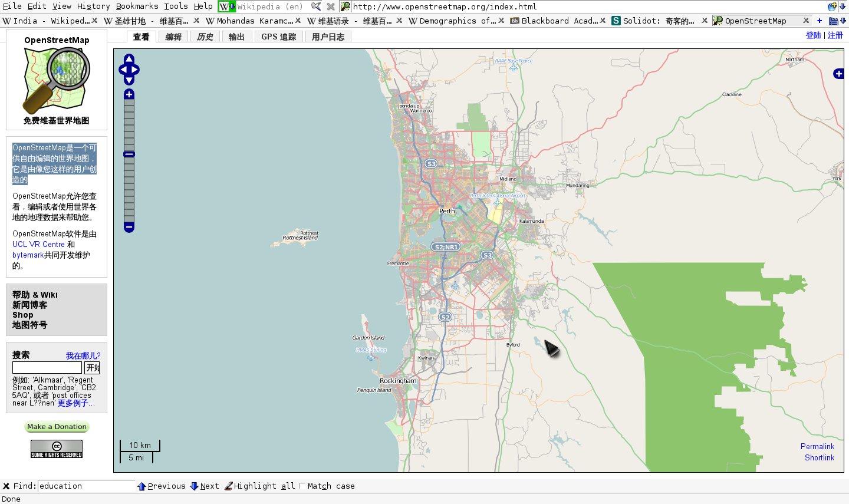Select the 用户日志 tab
This screenshot has height=504, width=849.
[x=328, y=37]
